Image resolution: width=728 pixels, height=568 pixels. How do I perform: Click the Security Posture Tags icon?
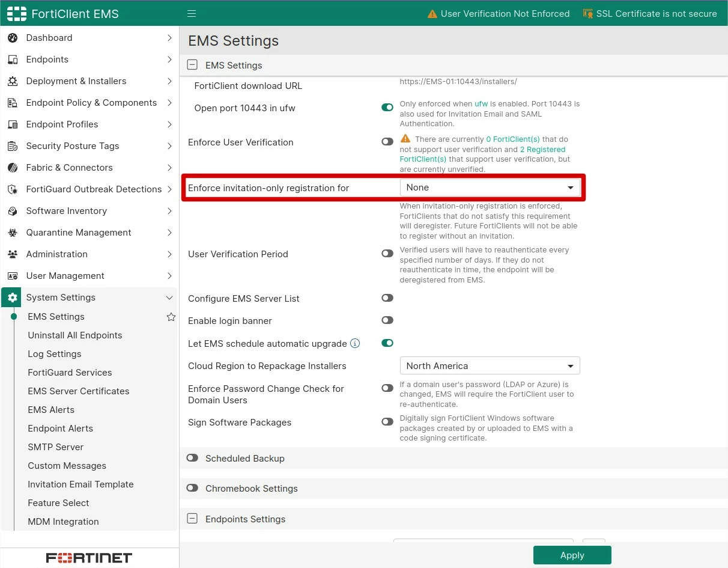(x=13, y=146)
